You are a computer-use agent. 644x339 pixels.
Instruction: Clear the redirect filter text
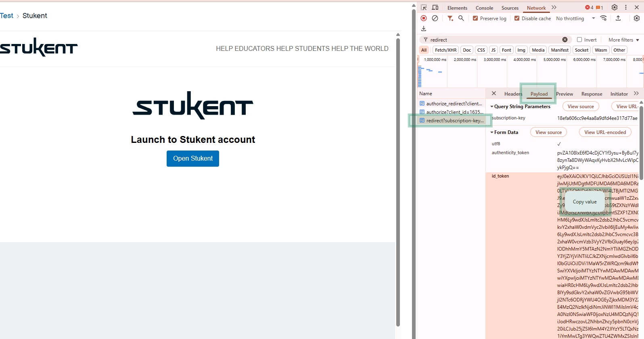pos(565,40)
